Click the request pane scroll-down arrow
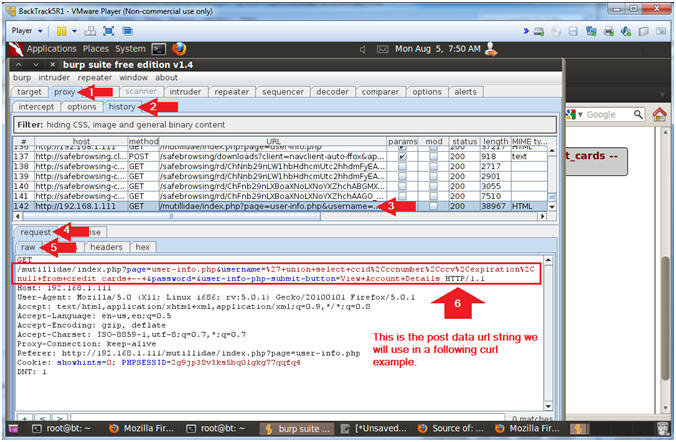Screen dimensions: 676x442 [548, 406]
